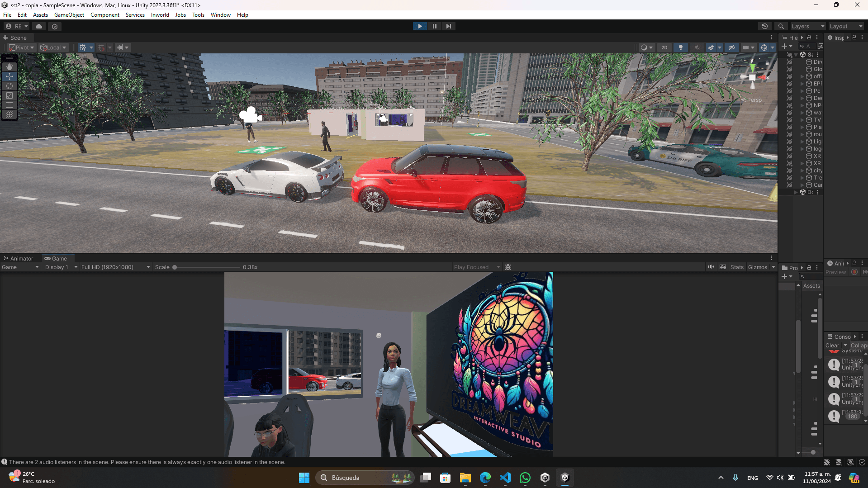
Task: Open Unity Cloud services icon
Action: pyautogui.click(x=39, y=26)
